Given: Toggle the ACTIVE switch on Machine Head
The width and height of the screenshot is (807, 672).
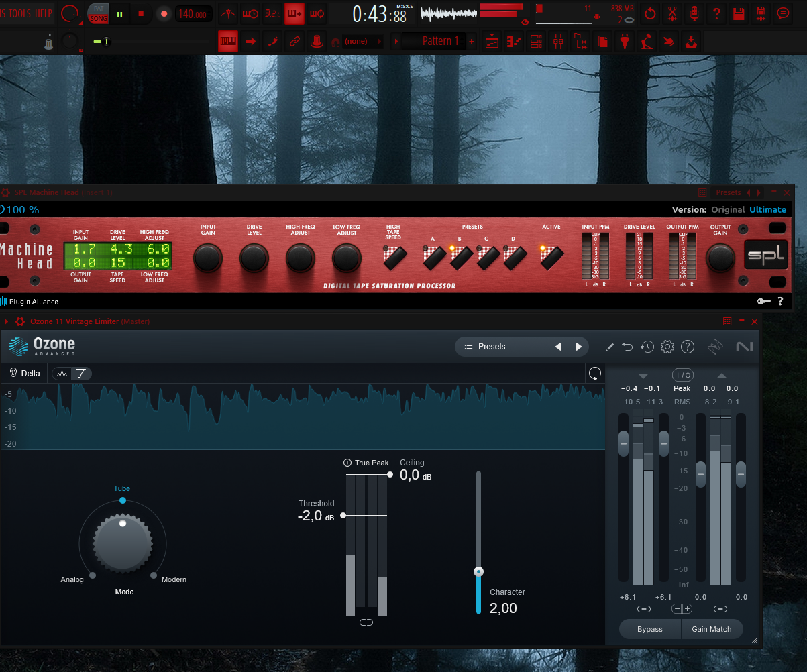Looking at the screenshot, I should (551, 258).
